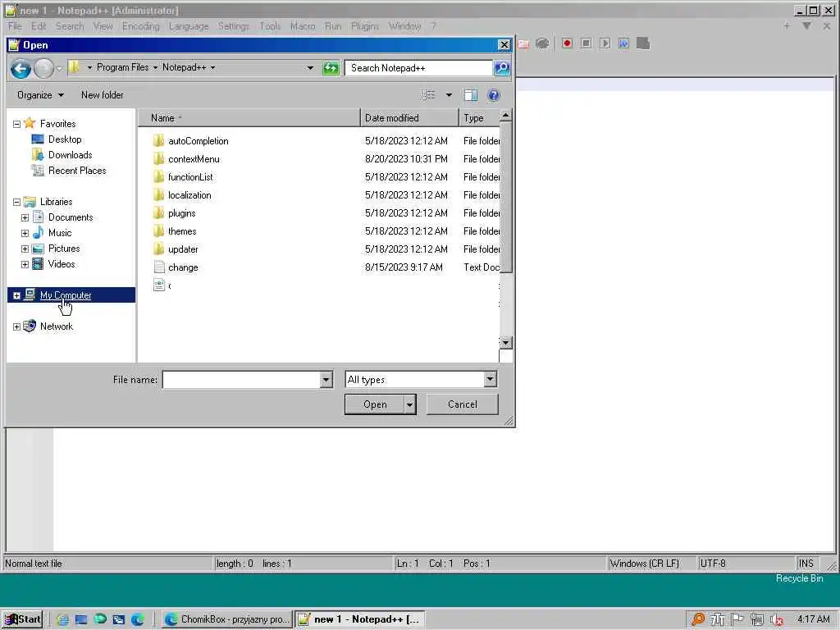Select My Computer in navigation pane
This screenshot has height=630, width=840.
click(66, 295)
